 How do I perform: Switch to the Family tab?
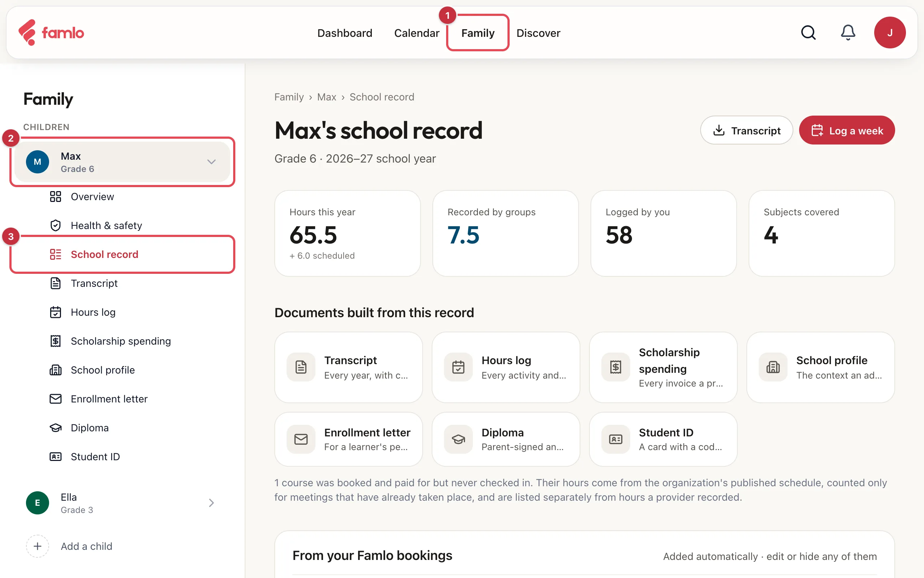pos(478,33)
